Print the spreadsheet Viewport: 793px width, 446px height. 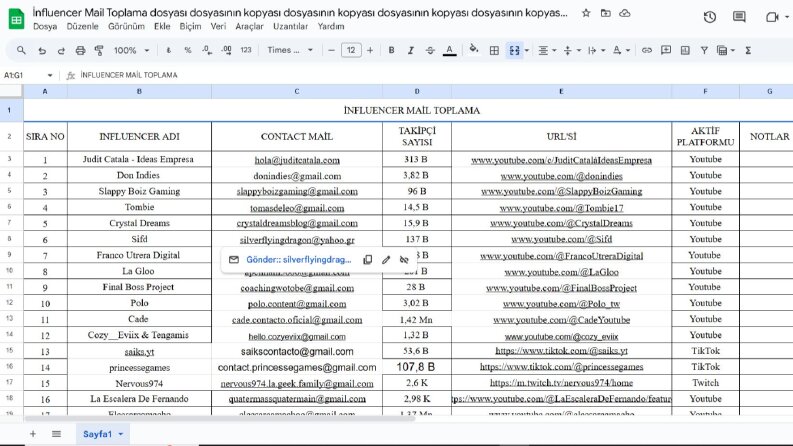[x=80, y=51]
